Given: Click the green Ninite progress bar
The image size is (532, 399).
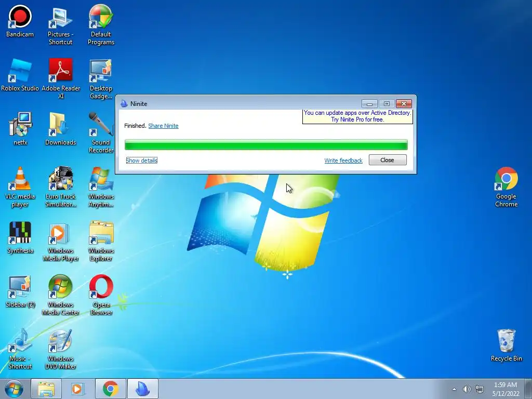Looking at the screenshot, I should point(266,145).
